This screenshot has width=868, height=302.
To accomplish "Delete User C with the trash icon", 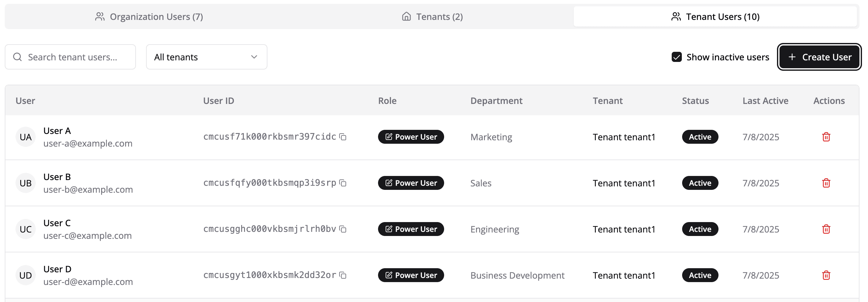I will (826, 229).
